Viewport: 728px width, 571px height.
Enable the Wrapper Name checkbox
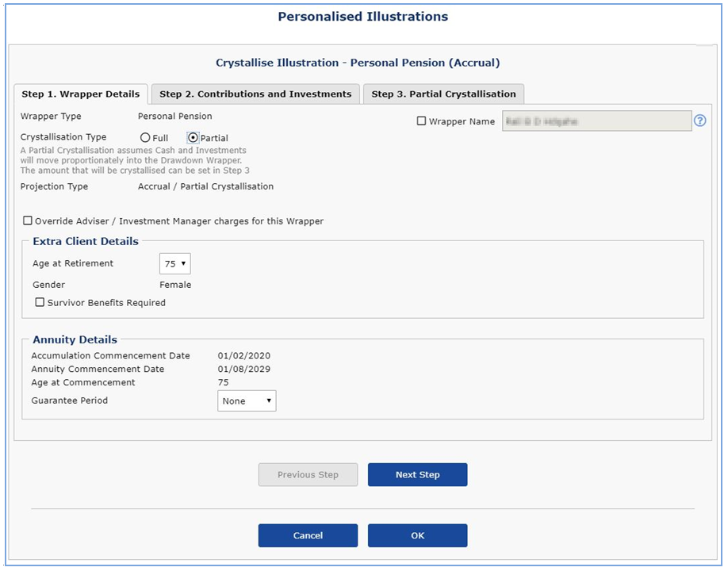tap(421, 121)
